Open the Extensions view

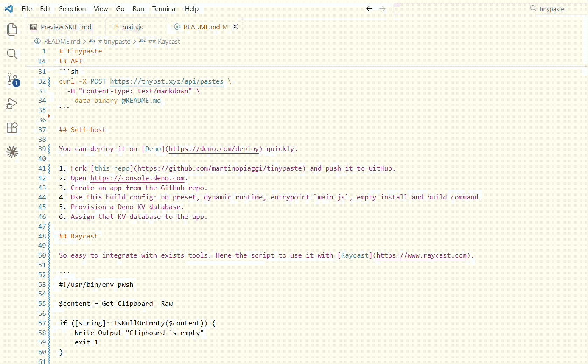click(12, 128)
